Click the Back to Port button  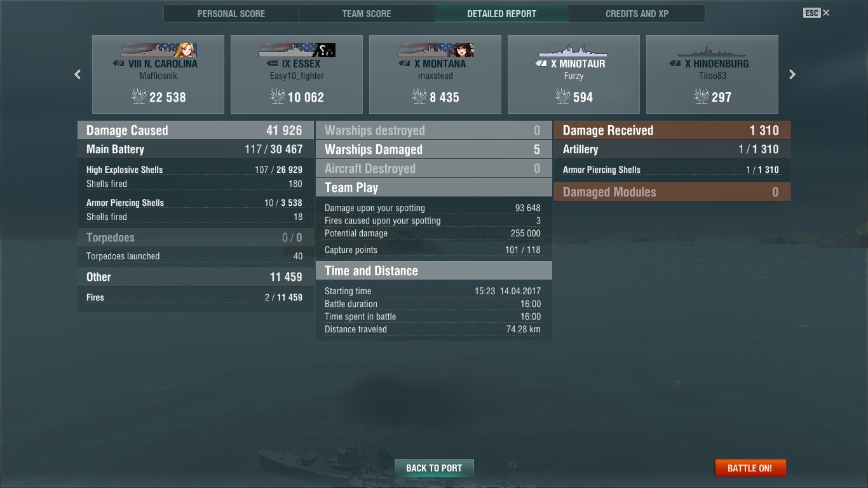(434, 468)
